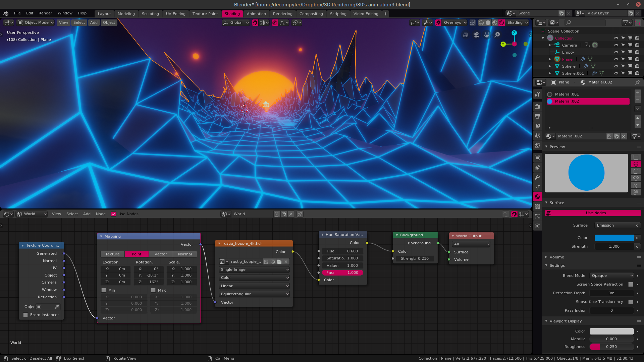Open the Window menu

(x=65, y=13)
